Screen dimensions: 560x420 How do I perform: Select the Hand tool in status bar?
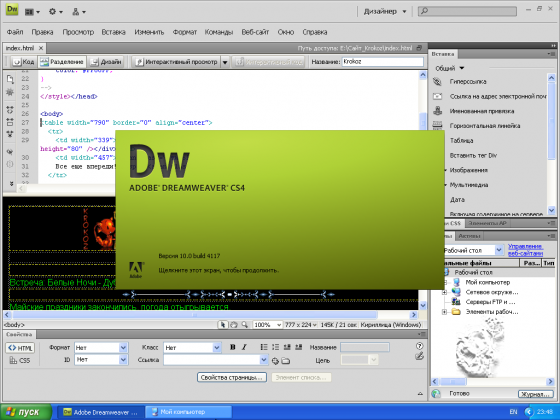click(x=234, y=325)
